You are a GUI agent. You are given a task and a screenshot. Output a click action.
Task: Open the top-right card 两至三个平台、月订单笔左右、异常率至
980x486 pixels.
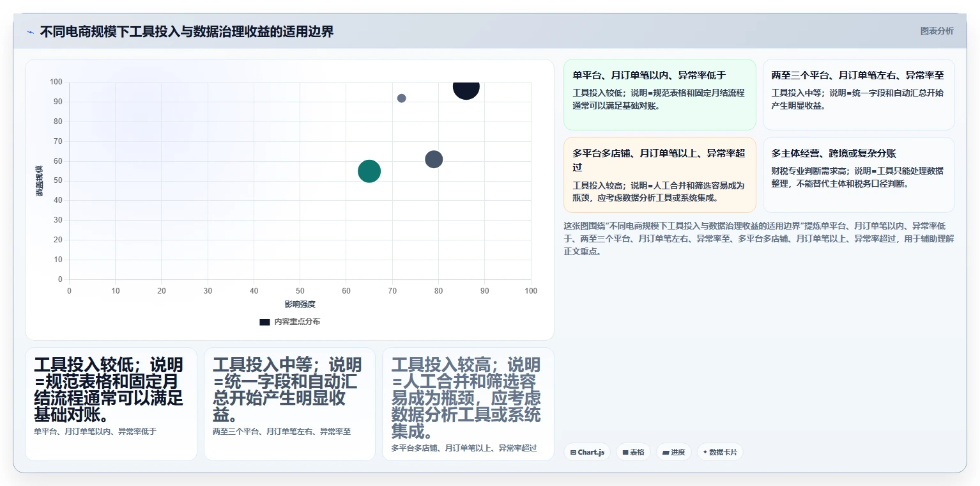click(x=859, y=95)
